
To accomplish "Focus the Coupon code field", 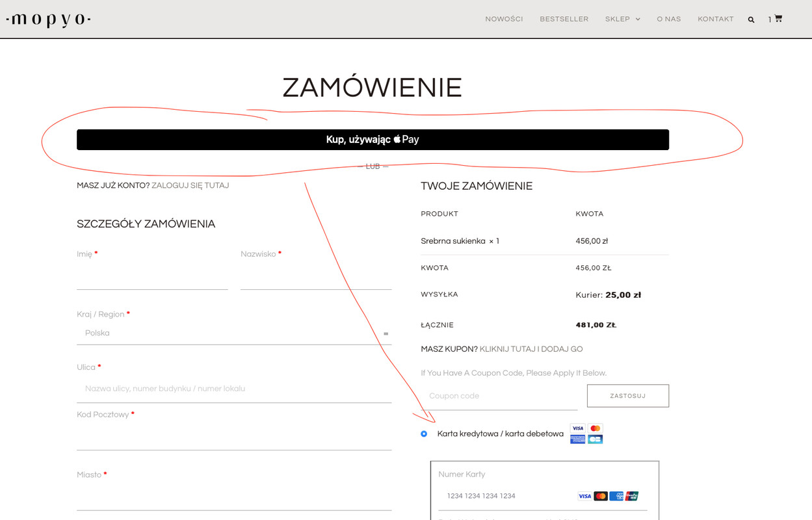I will 499,396.
